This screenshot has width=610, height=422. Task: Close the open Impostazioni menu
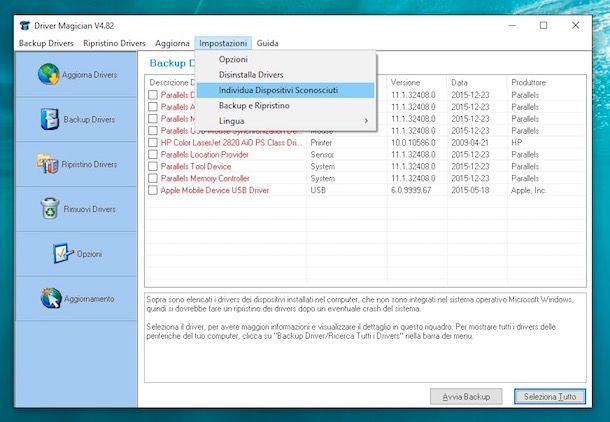pyautogui.click(x=223, y=43)
